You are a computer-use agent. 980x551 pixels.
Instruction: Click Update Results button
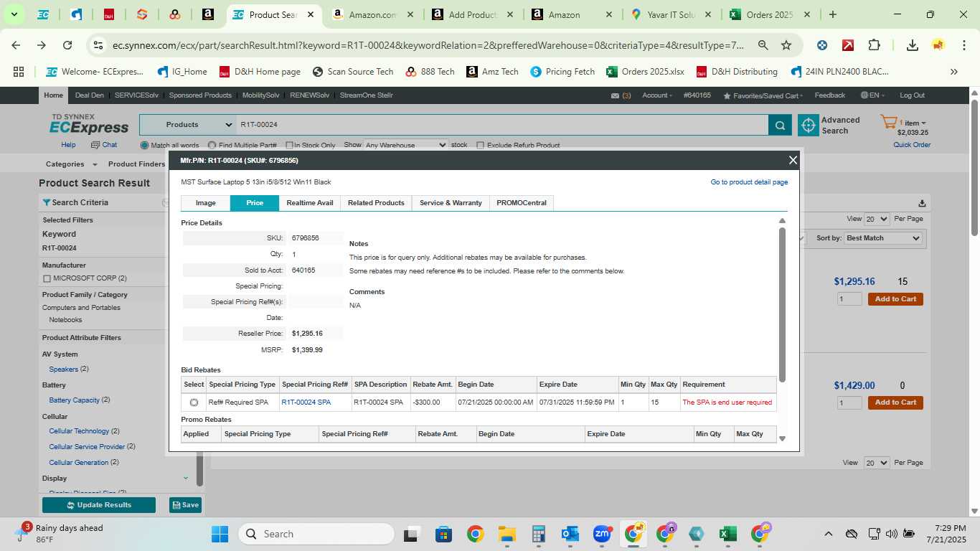click(x=99, y=505)
